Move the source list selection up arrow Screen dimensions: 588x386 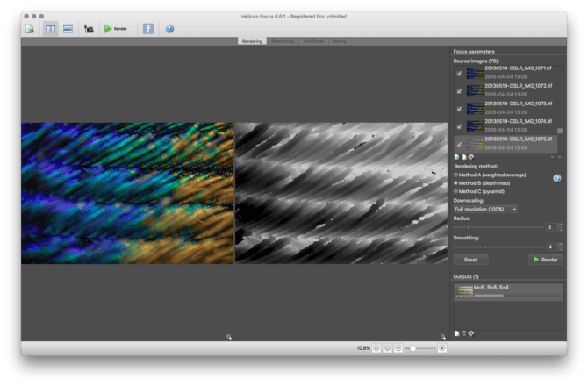(x=560, y=157)
